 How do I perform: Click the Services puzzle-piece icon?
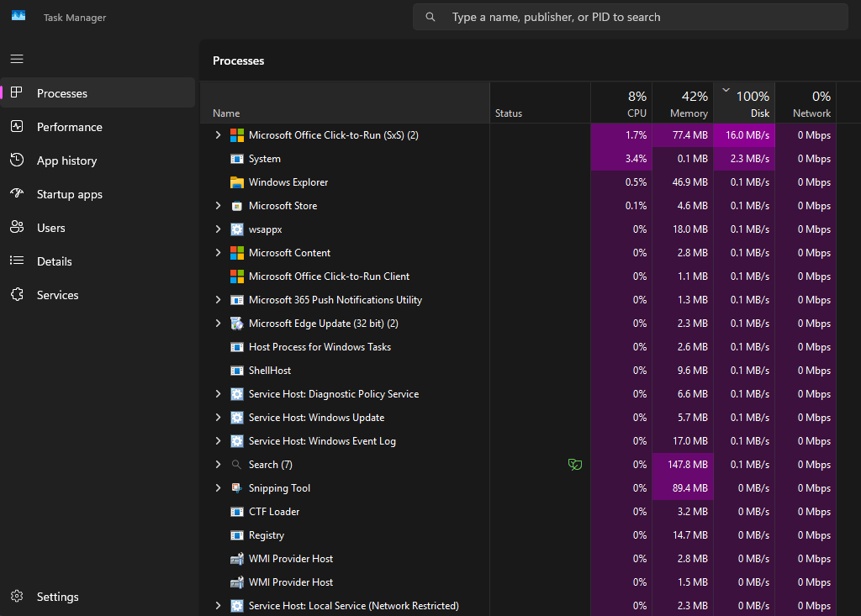coord(17,294)
